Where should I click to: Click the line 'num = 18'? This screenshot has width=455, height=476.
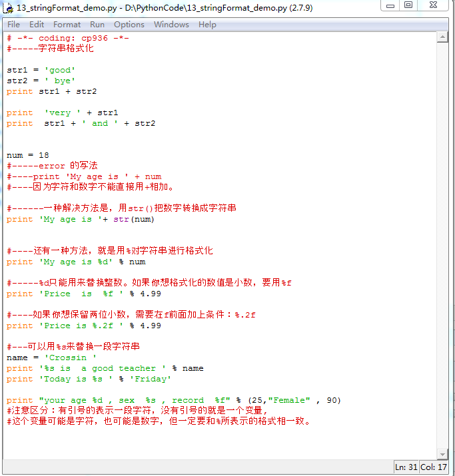coord(27,155)
